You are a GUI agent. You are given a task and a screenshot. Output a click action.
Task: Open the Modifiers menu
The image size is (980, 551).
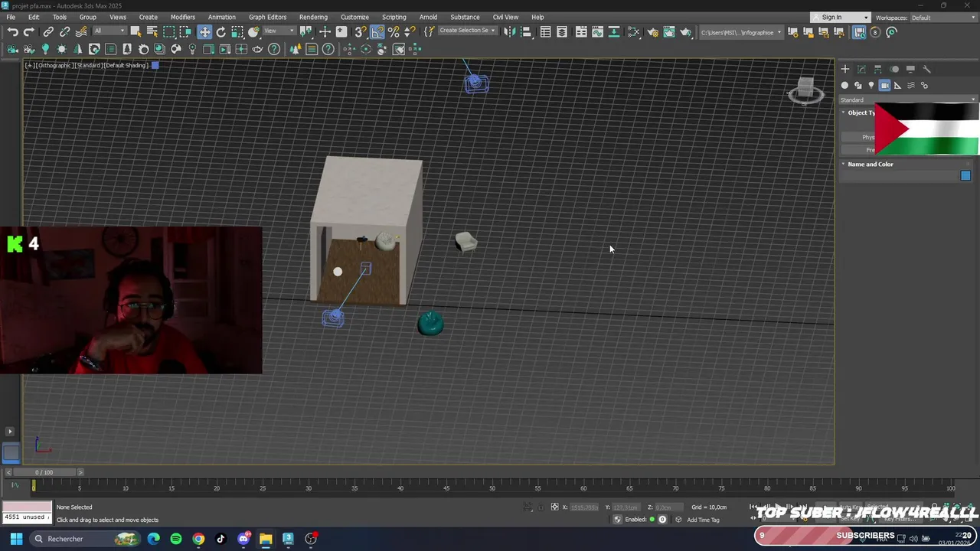coord(182,17)
